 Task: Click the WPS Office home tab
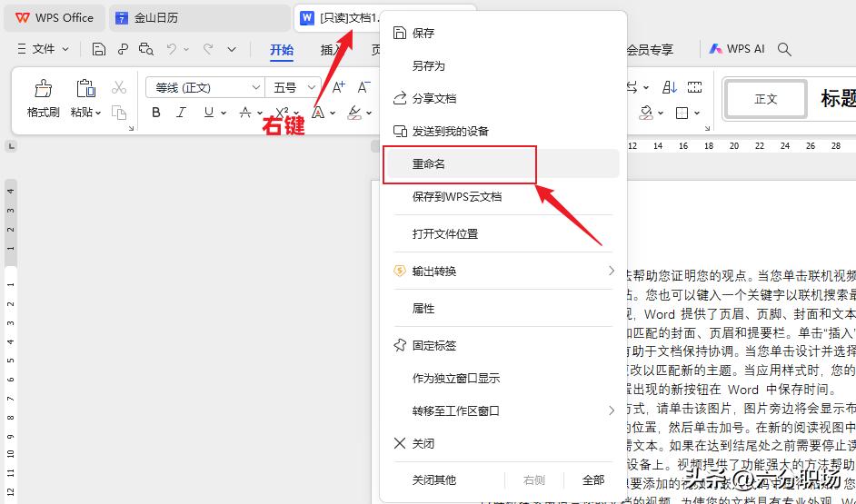tap(54, 18)
